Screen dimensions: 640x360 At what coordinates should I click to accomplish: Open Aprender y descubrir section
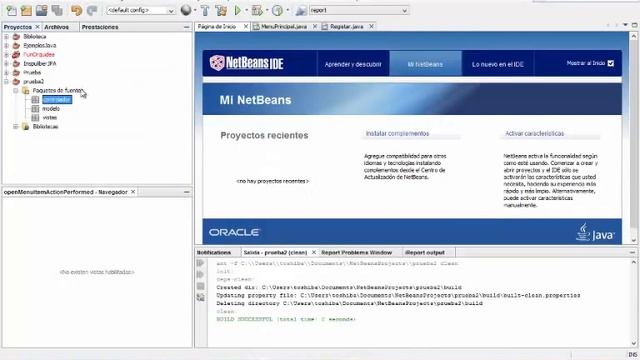point(353,64)
